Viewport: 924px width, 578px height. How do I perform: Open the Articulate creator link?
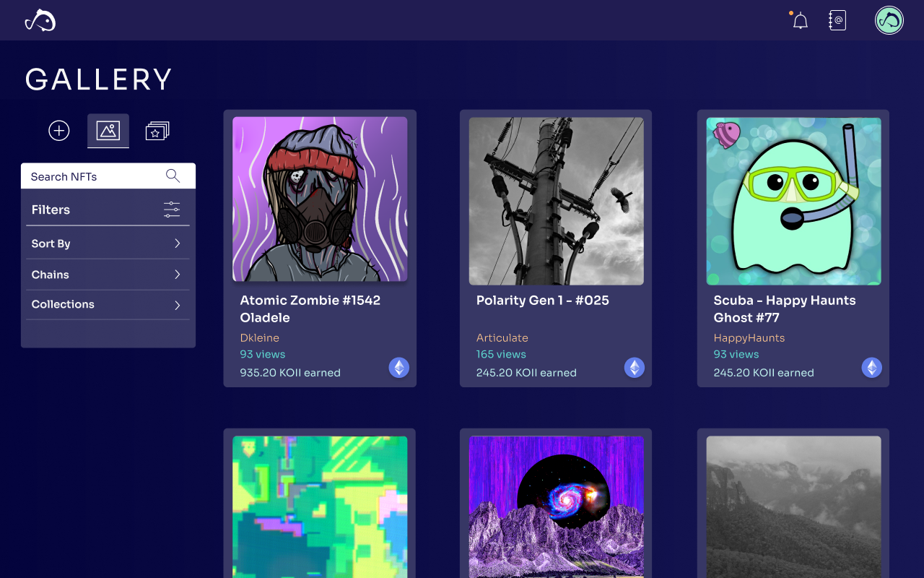(x=502, y=337)
